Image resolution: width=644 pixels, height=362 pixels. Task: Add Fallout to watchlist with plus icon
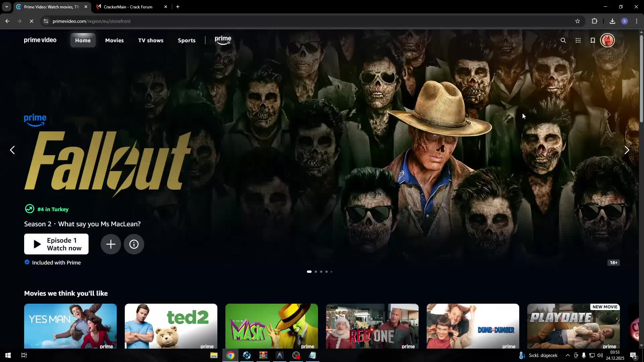111,244
